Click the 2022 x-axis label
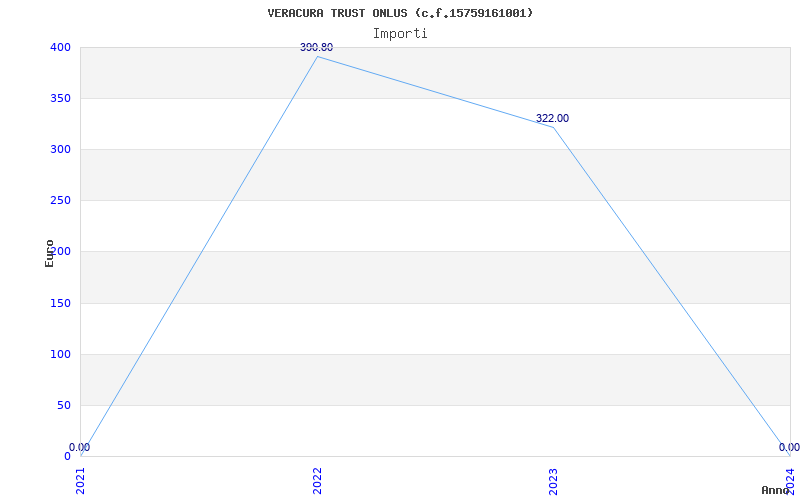Image resolution: width=800 pixels, height=500 pixels. pos(317,482)
